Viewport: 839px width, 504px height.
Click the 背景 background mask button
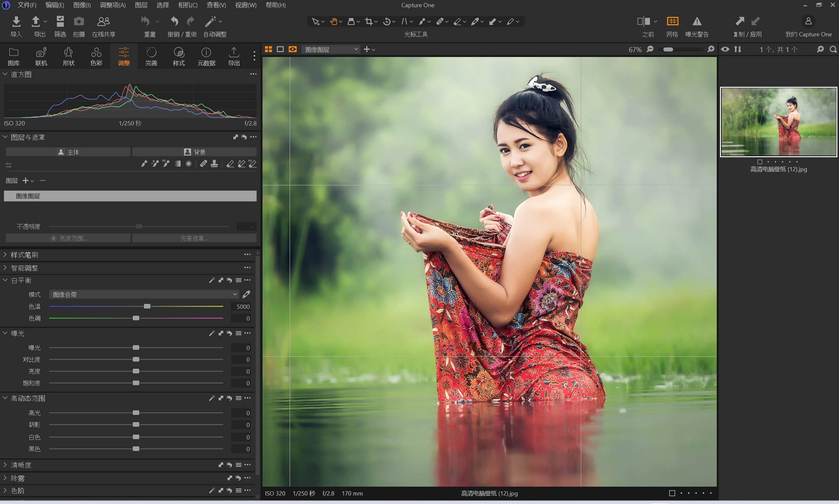194,152
